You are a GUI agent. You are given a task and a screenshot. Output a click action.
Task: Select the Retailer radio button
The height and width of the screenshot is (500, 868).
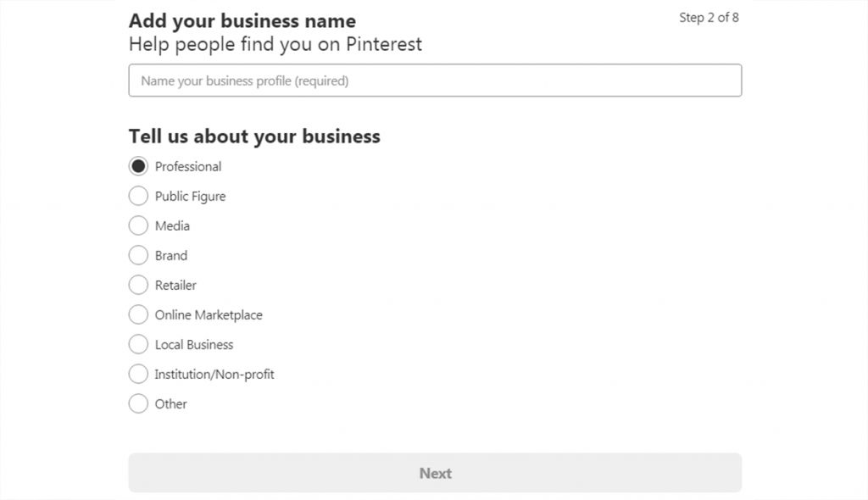(x=138, y=285)
